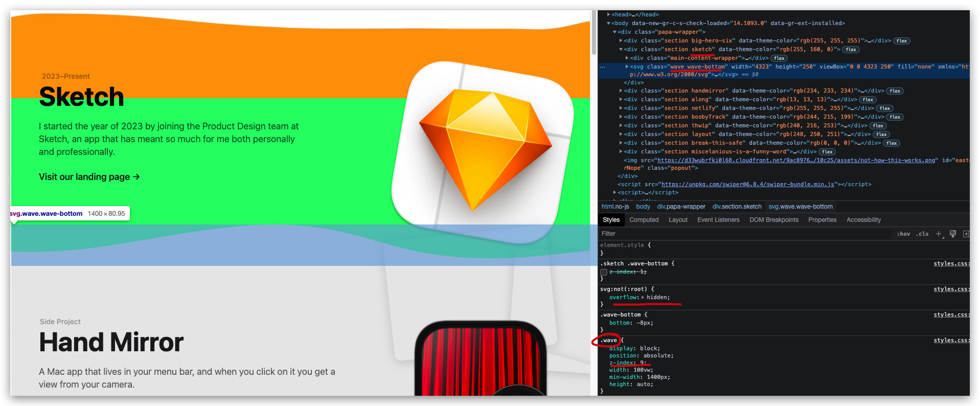
Task: Select div.papa-wrapper in the breadcrumb
Action: click(x=681, y=207)
